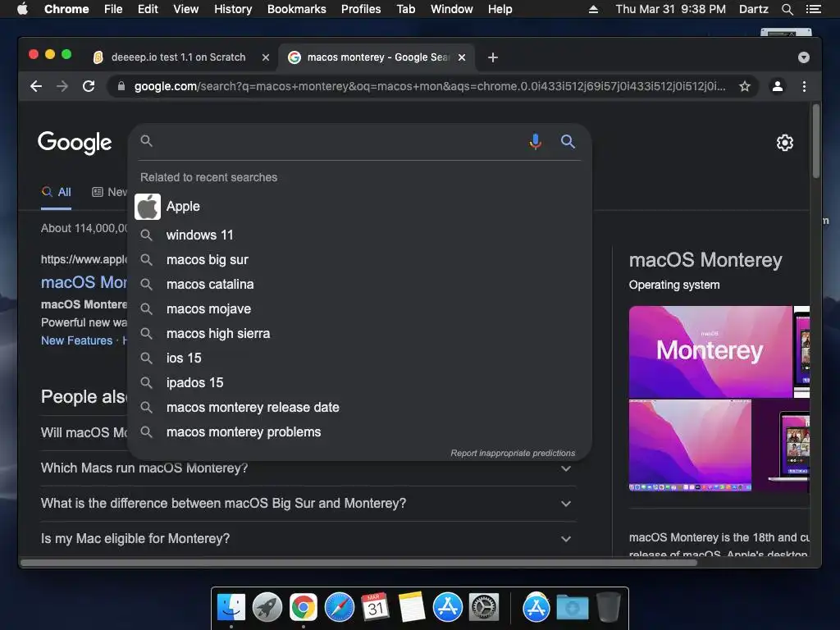Click the Google logo

(75, 143)
